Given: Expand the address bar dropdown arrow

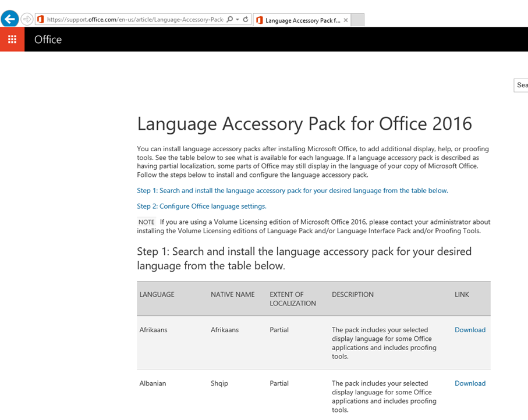Looking at the screenshot, I should (238, 20).
